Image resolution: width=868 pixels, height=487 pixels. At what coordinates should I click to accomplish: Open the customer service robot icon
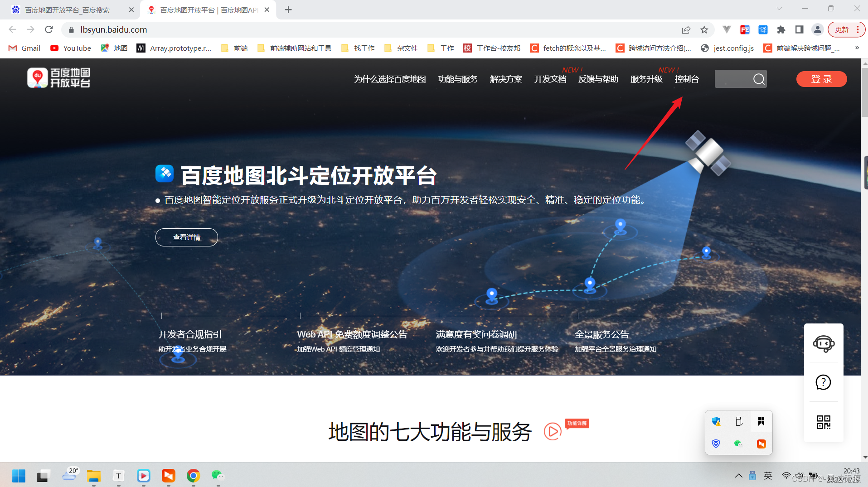[x=824, y=343]
